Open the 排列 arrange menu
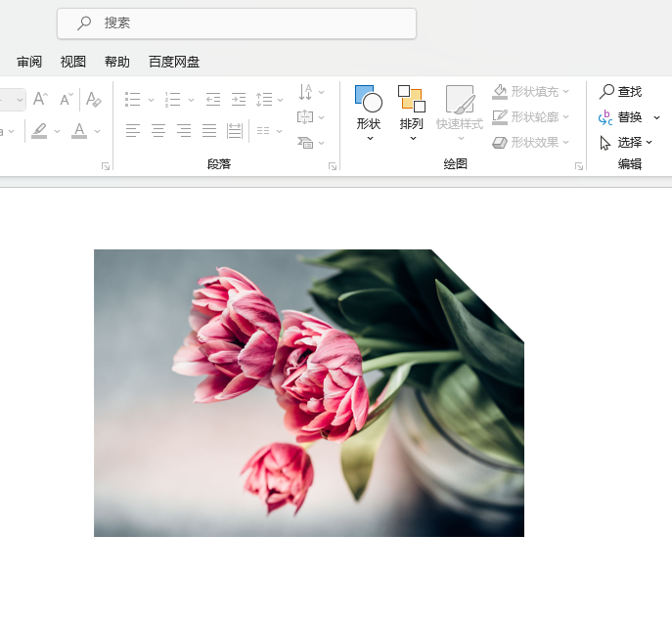Image resolution: width=672 pixels, height=624 pixels. 412,113
